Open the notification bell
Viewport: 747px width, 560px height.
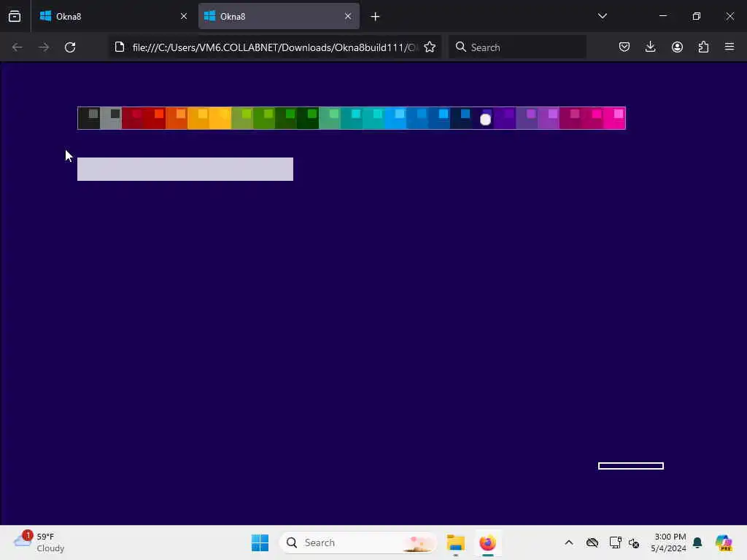[x=697, y=542]
